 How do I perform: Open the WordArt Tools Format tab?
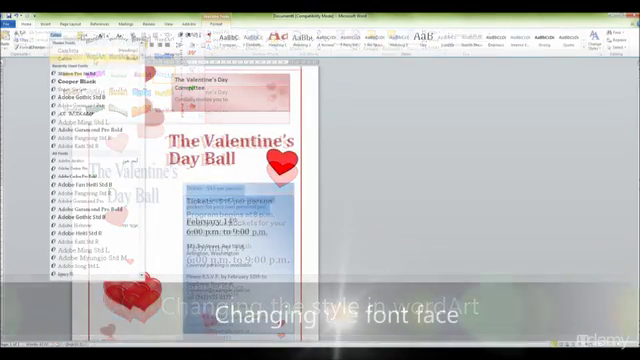(x=216, y=24)
